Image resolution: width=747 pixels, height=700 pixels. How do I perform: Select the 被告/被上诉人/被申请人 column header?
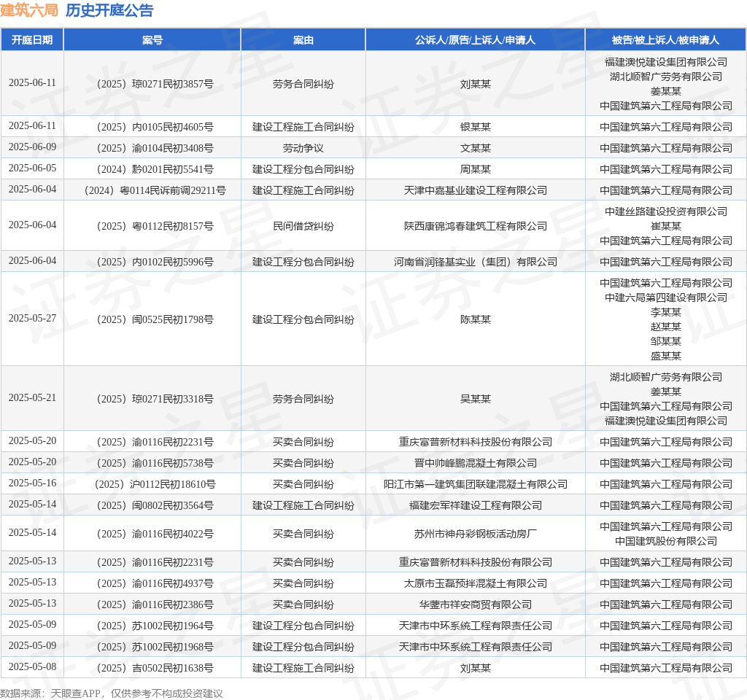click(665, 40)
